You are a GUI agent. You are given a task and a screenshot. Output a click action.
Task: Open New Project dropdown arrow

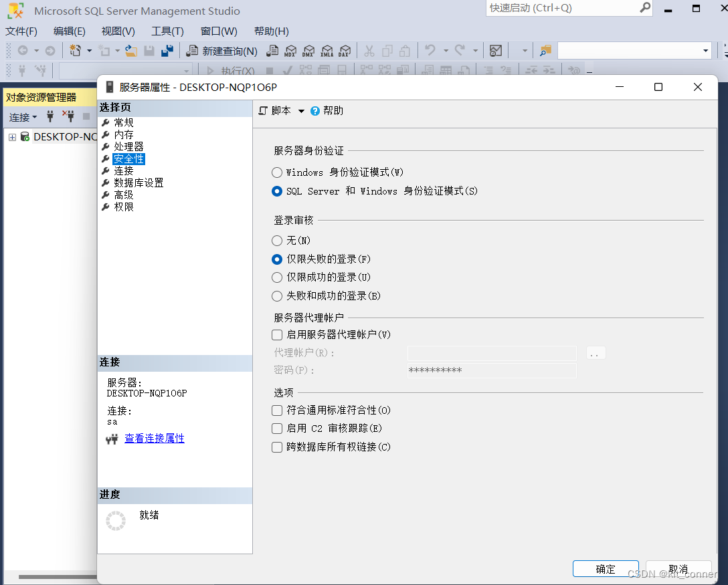click(x=89, y=51)
